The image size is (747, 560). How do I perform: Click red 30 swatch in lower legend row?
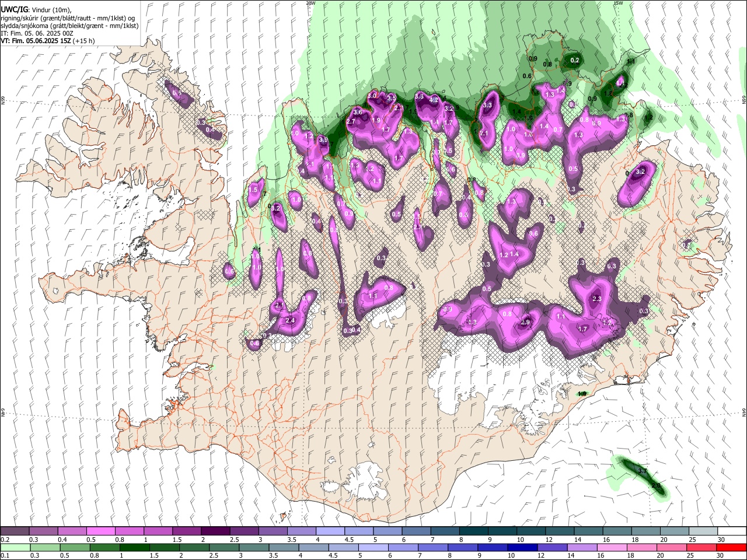point(732,547)
